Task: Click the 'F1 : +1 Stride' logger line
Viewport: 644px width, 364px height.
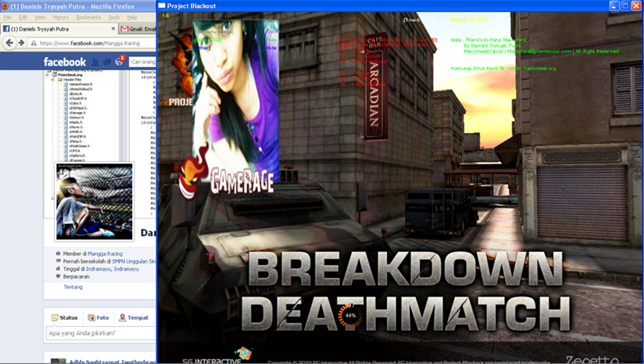Action: pos(354,51)
